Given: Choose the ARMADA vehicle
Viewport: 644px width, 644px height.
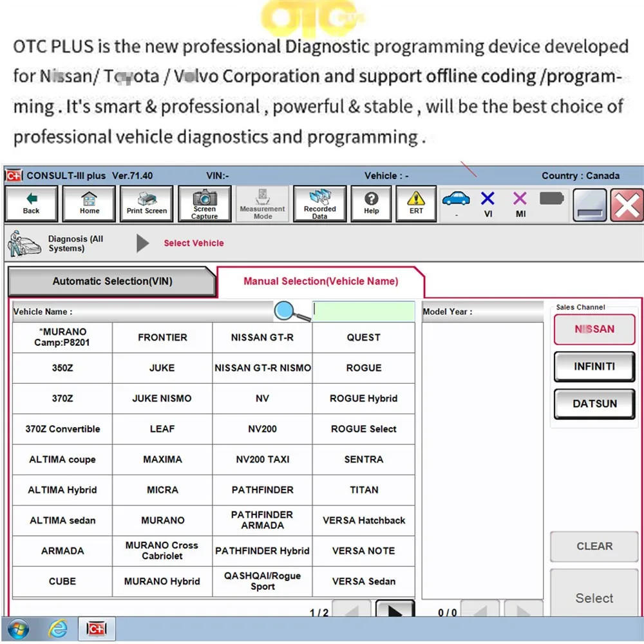Looking at the screenshot, I should pyautogui.click(x=62, y=551).
